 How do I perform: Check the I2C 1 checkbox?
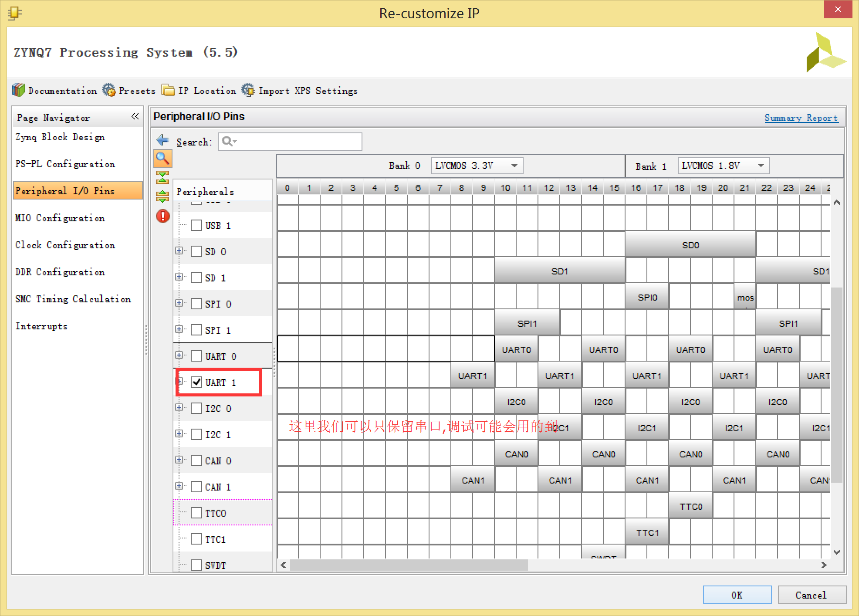pyautogui.click(x=196, y=434)
